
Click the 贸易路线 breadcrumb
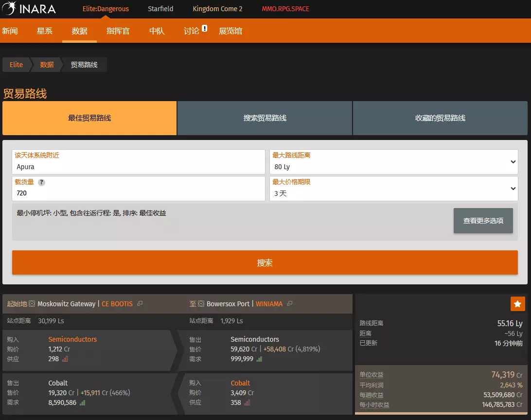click(84, 65)
